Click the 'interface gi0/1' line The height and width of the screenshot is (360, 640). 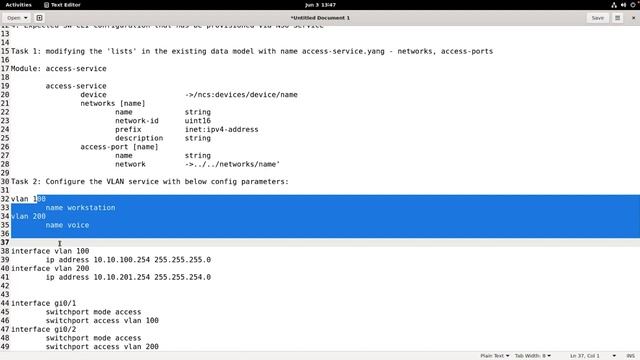tap(43, 303)
